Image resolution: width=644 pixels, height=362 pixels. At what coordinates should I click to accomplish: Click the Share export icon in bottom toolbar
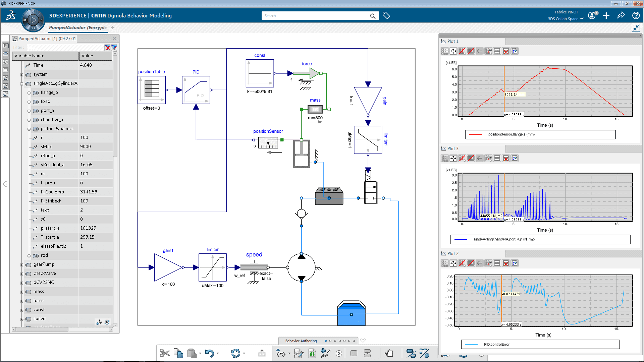262,353
